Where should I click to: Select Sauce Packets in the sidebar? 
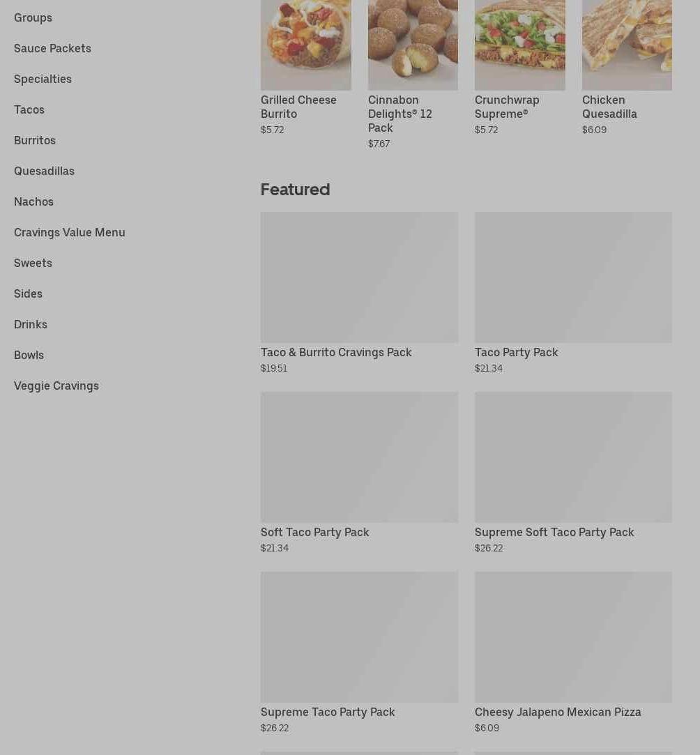coord(52,48)
